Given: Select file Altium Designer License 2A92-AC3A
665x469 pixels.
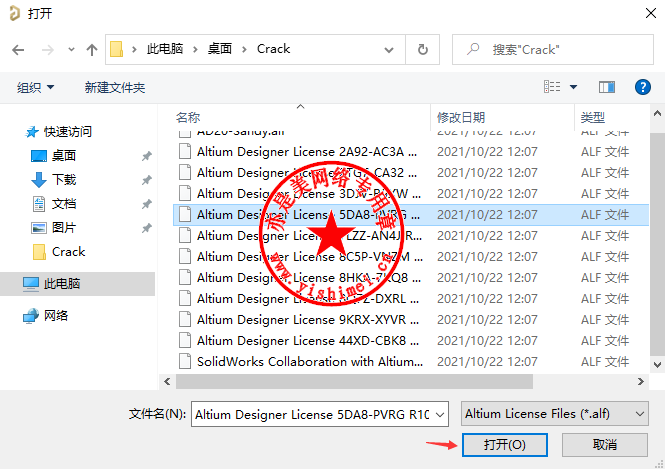Looking at the screenshot, I should [307, 151].
